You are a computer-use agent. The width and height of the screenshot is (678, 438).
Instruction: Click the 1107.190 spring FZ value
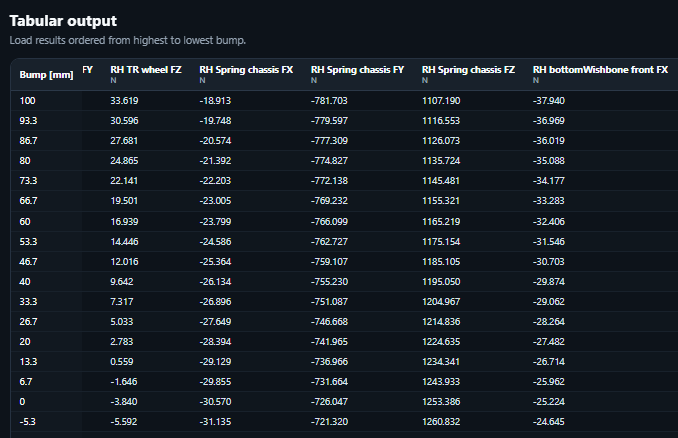click(441, 101)
